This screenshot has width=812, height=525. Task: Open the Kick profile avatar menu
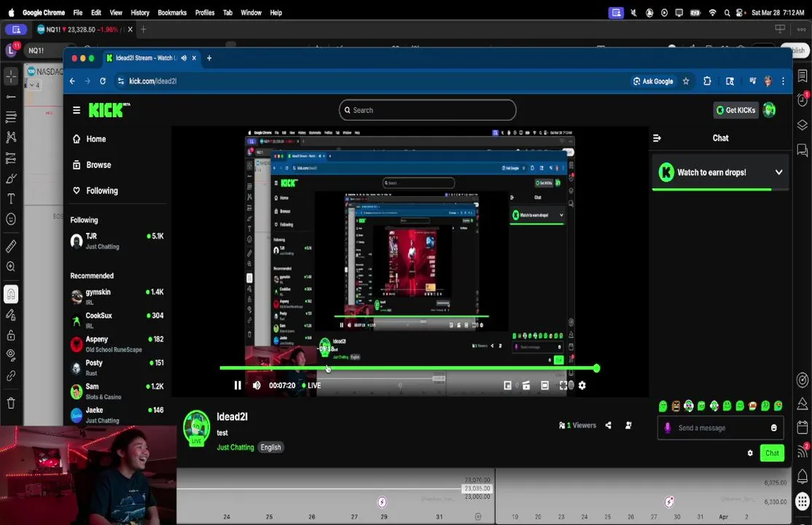pos(770,110)
